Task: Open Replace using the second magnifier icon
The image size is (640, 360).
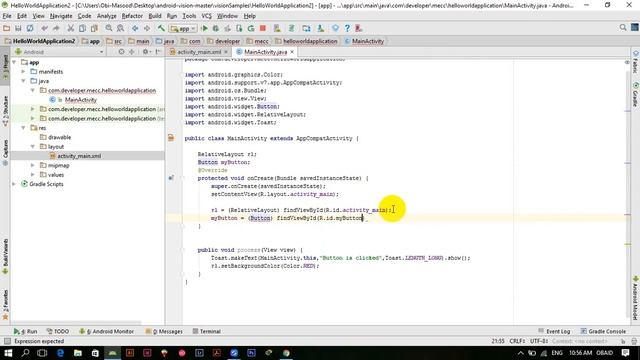Action: tap(120, 28)
